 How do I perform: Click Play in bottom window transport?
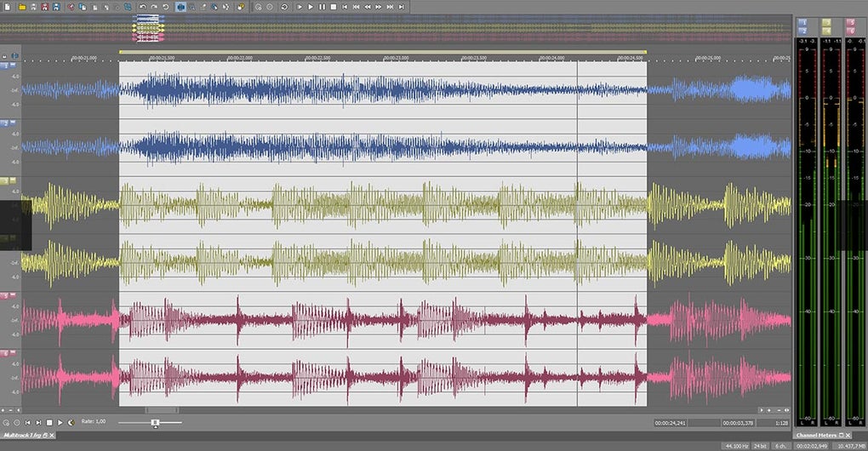tap(60, 422)
